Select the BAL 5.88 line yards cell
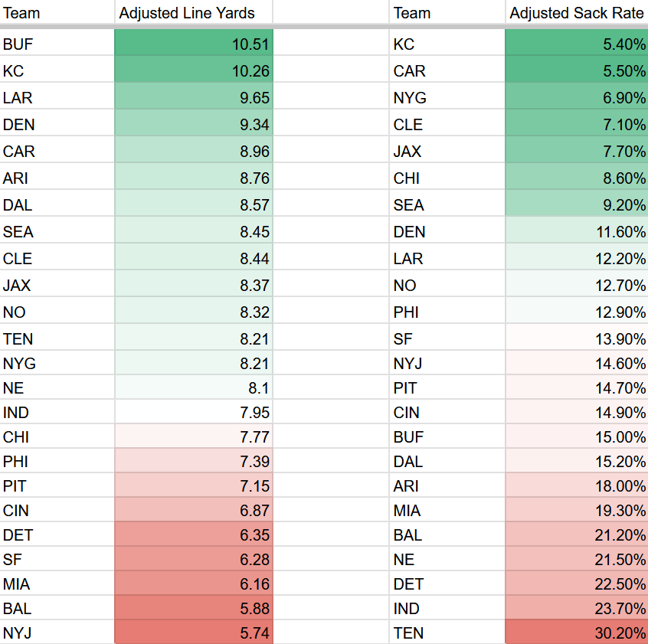Viewport: 648px width, 644px height. [x=194, y=608]
